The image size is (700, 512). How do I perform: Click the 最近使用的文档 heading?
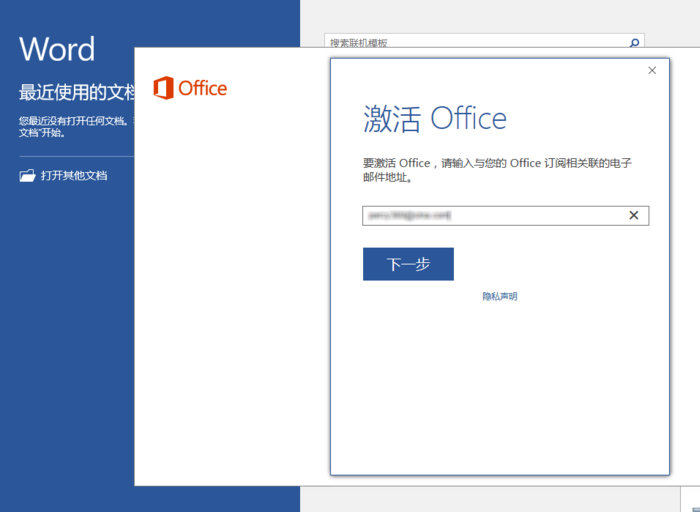click(x=76, y=92)
